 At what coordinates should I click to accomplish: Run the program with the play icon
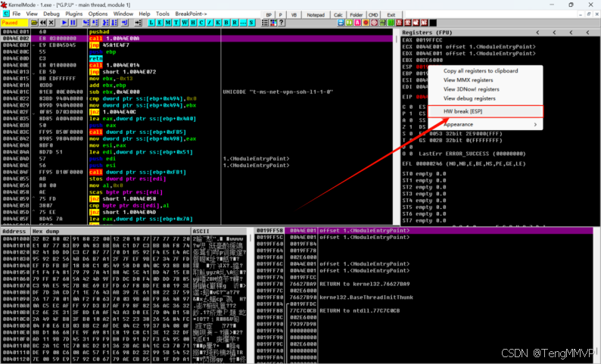click(64, 23)
